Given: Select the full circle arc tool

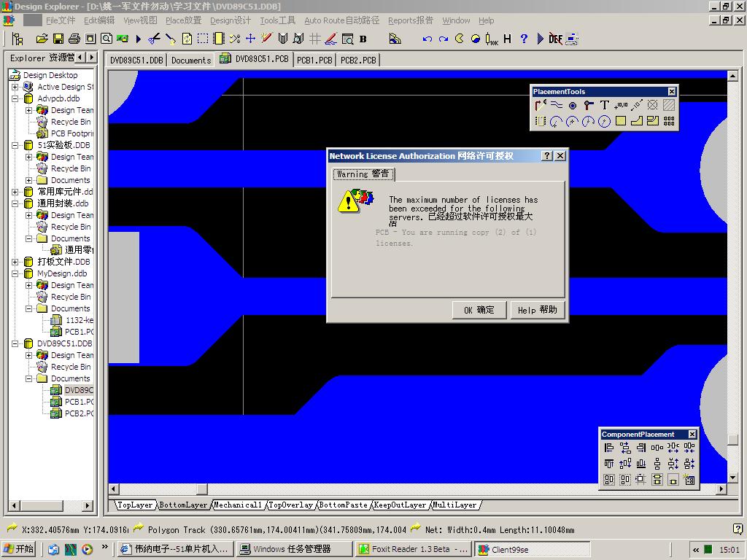Looking at the screenshot, I should [605, 122].
